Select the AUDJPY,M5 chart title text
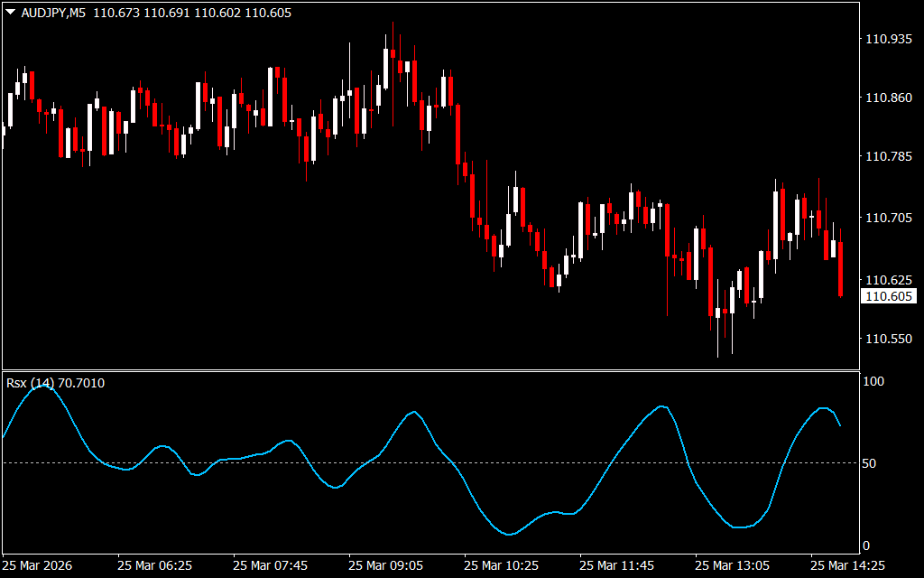 tap(54, 14)
